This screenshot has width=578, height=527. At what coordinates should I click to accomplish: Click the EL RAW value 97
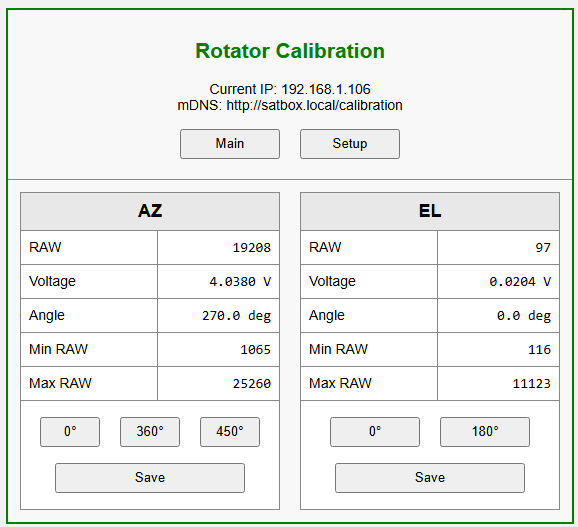(x=543, y=248)
